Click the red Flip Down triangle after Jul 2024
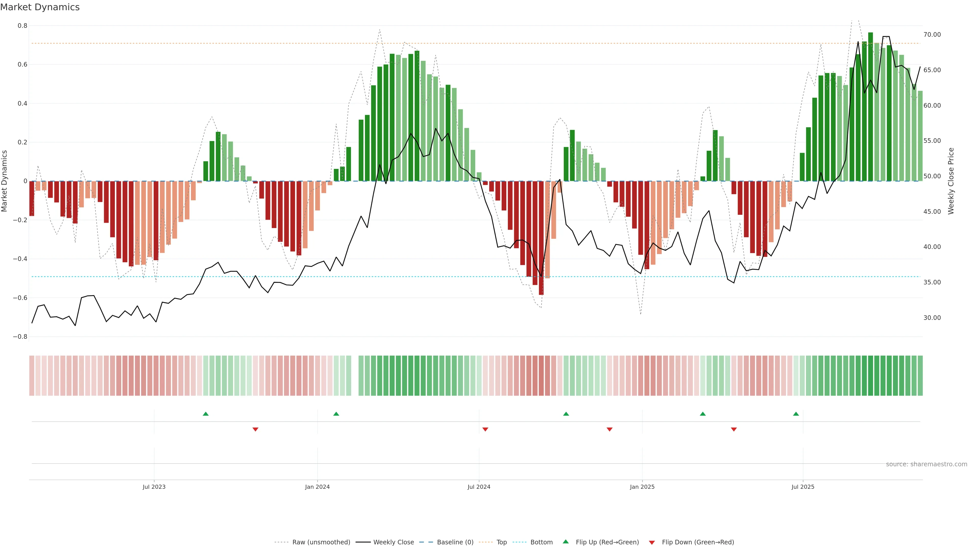 (485, 429)
